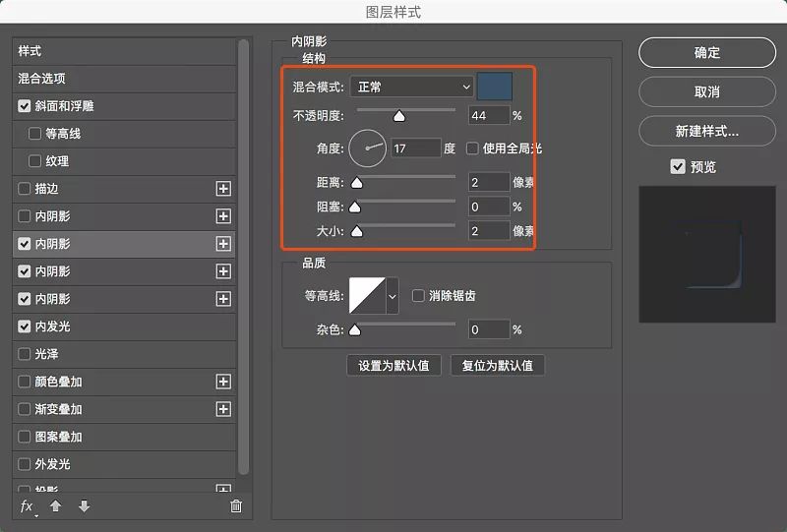Click the 复位为默认值 button

[498, 366]
